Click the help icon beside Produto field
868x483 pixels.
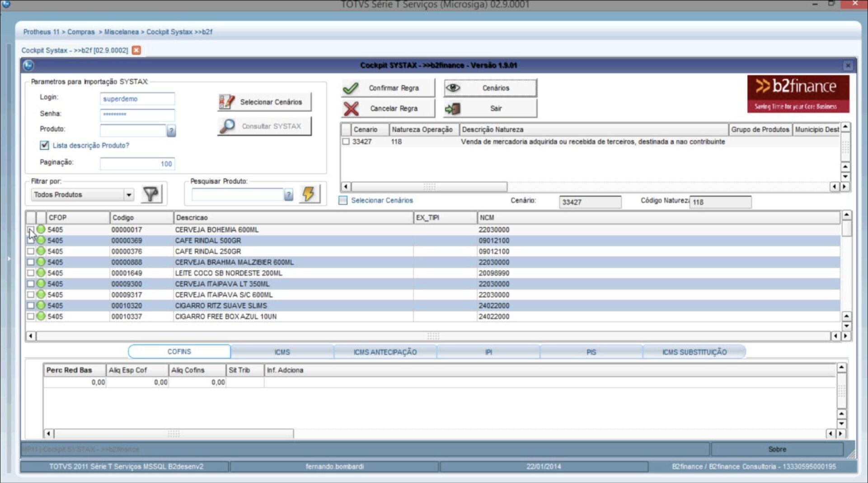coord(171,131)
